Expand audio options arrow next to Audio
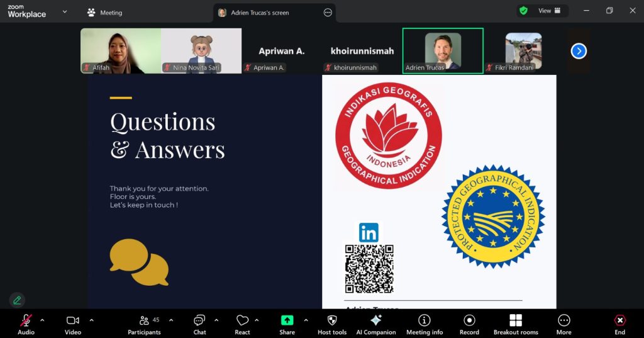 (42, 320)
